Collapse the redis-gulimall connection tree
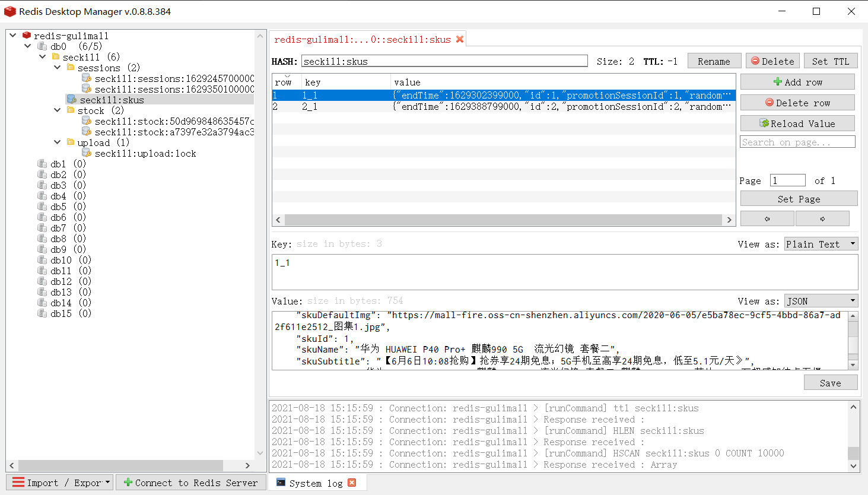 (x=13, y=36)
